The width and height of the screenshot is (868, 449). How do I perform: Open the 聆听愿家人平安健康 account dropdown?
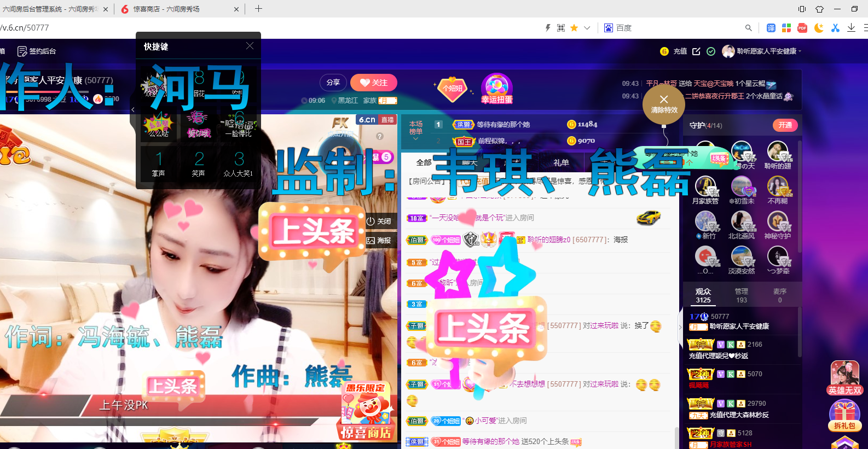tap(762, 51)
